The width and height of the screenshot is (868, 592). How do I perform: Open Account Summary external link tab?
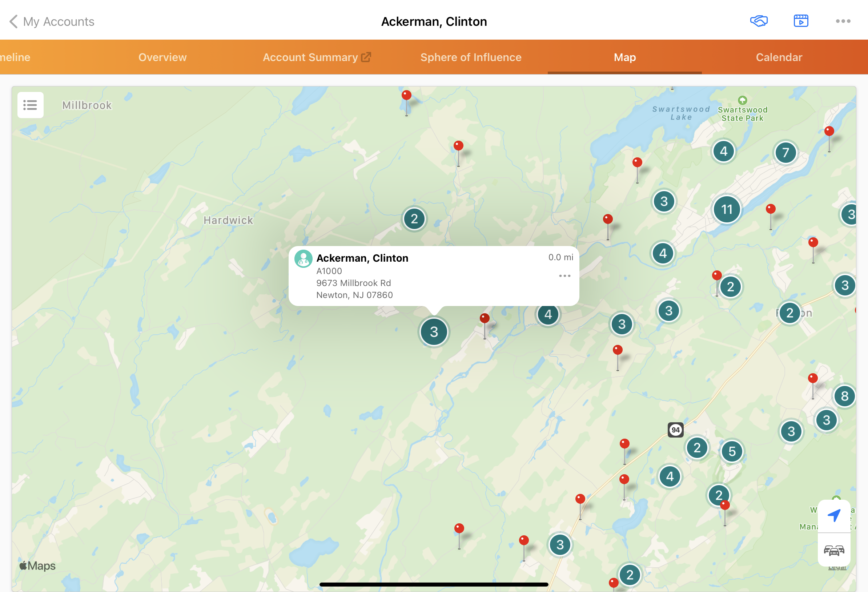click(316, 57)
